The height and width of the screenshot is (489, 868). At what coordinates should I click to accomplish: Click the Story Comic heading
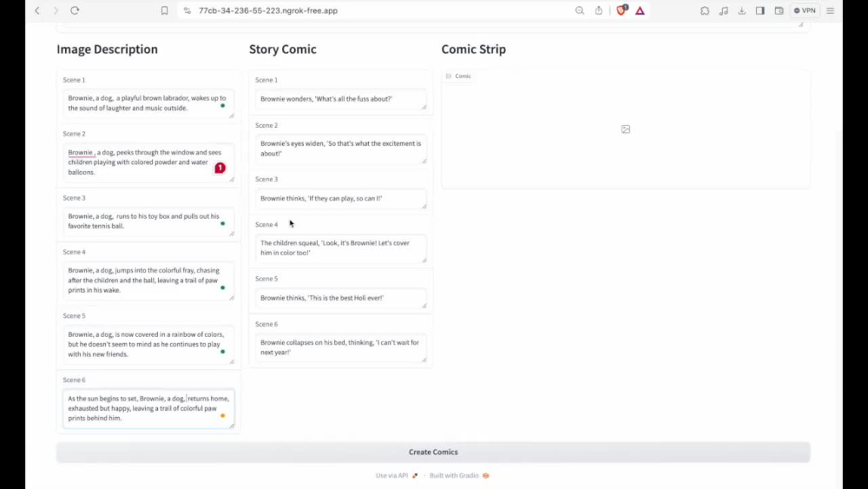[282, 50]
